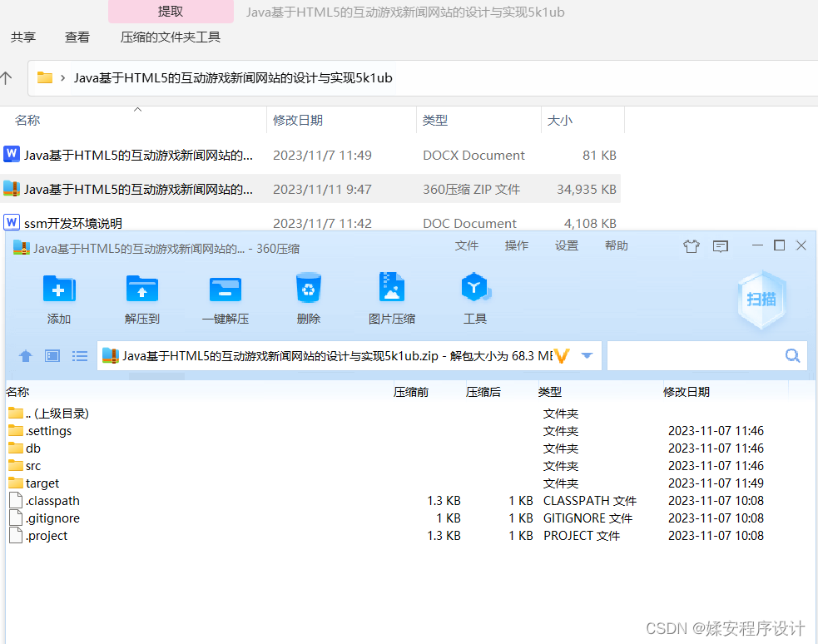Switch to the 查看 (View) ribbon tab
The width and height of the screenshot is (818, 644).
coord(77,37)
